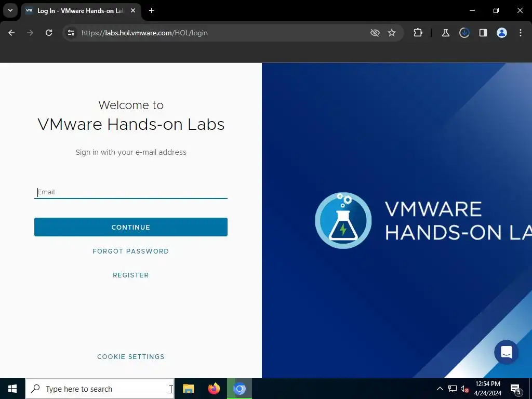The height and width of the screenshot is (399, 532).
Task: Open the notification center icon
Action: point(516,389)
